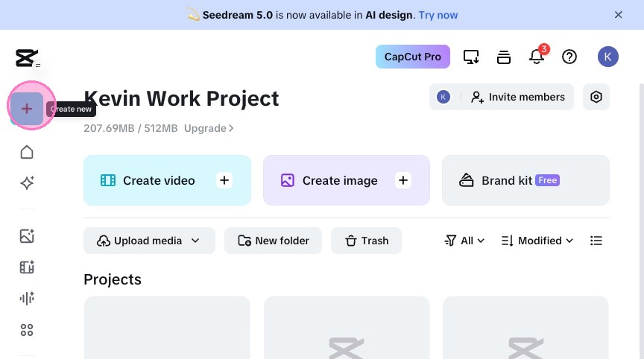Open the All filter dropdown

tap(464, 241)
